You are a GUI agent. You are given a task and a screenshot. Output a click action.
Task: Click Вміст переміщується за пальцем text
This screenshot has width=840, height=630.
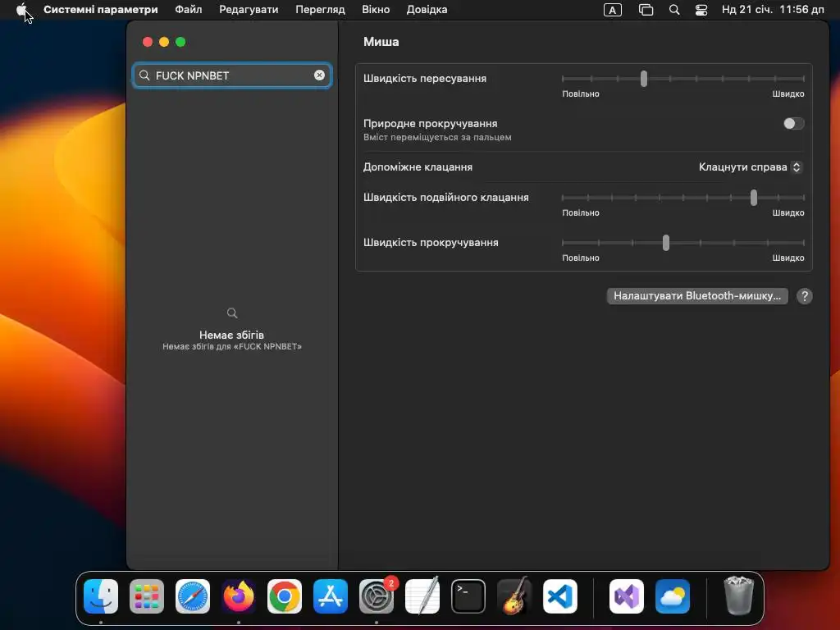click(x=437, y=137)
